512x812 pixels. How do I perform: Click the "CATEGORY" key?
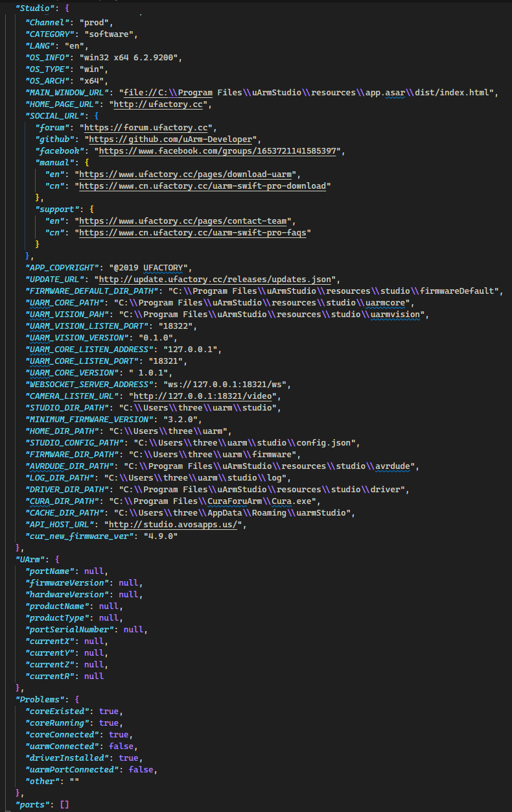click(49, 34)
